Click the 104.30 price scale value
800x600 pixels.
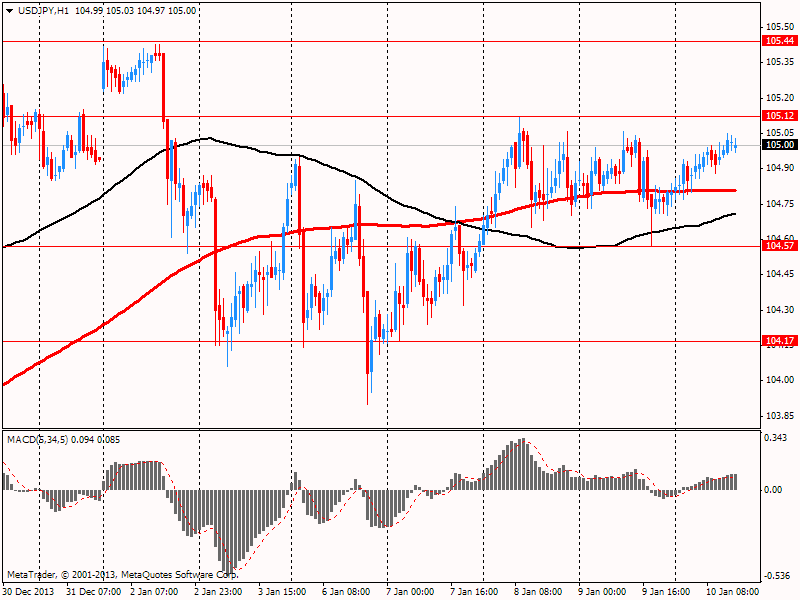pyautogui.click(x=780, y=310)
